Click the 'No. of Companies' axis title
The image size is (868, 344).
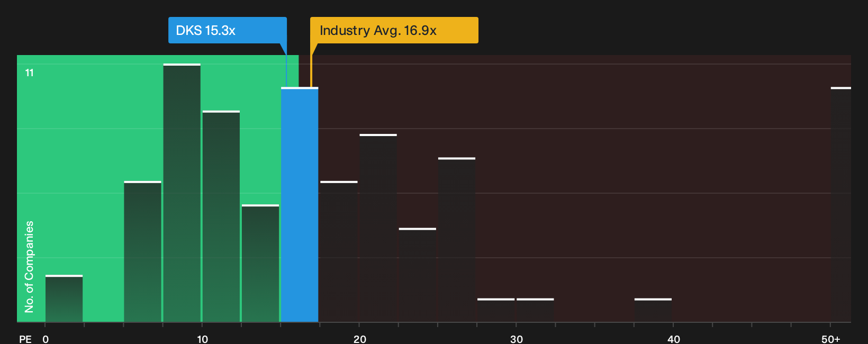point(29,267)
